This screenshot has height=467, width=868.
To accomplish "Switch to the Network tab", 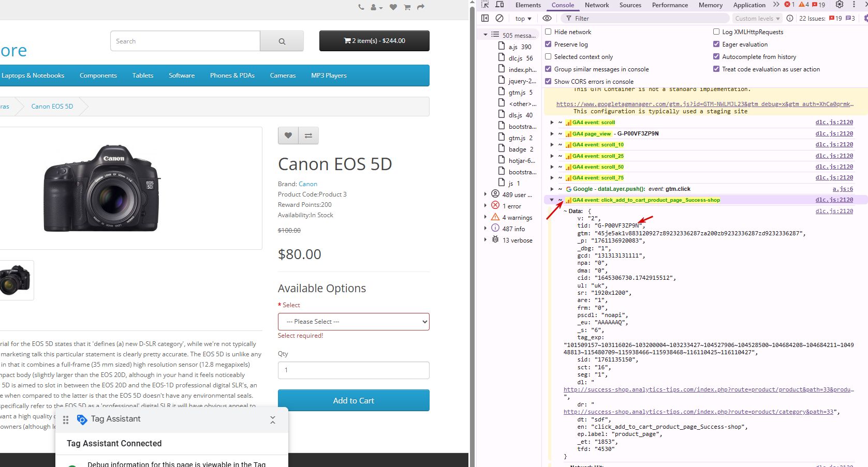I will 597,5.
